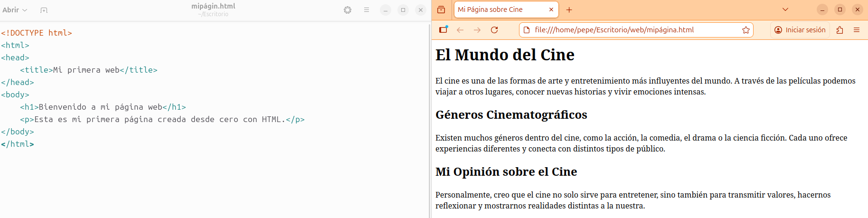Open a new browser tab

[569, 9]
